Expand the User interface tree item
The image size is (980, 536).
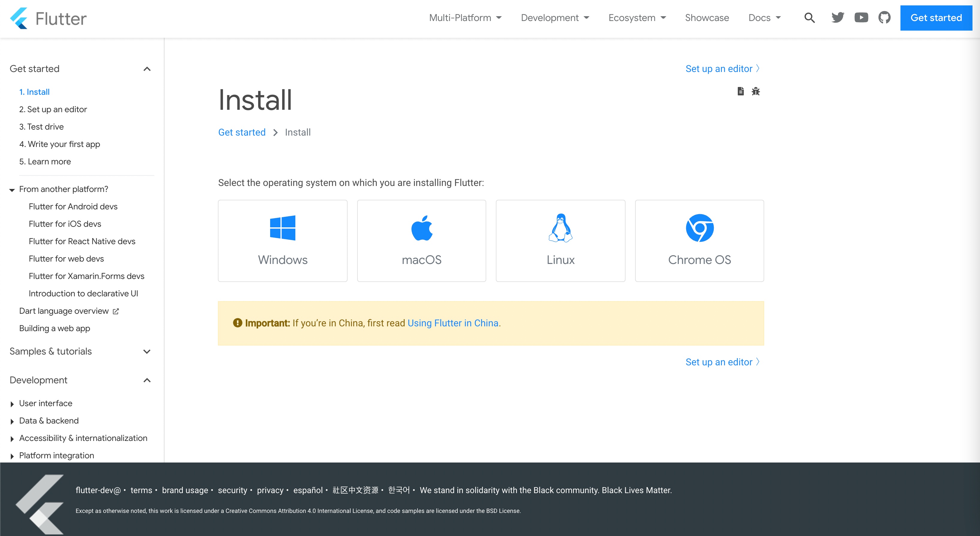coord(12,404)
